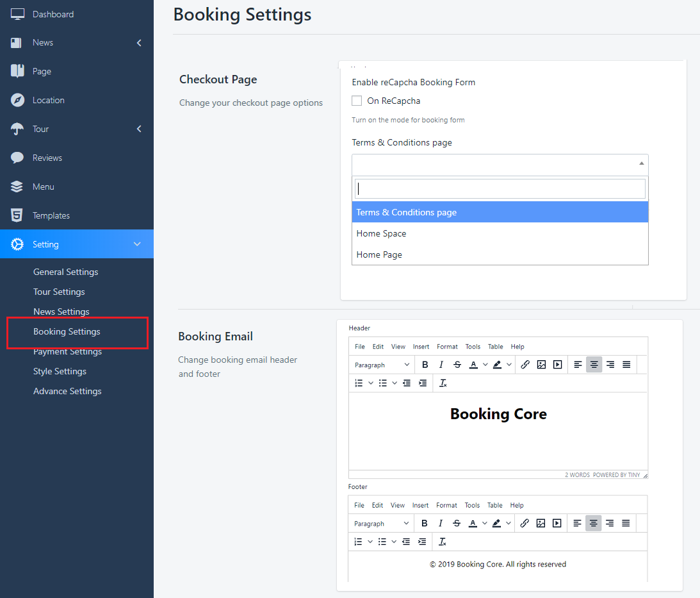Align text right in Header editor
Viewport: 700px width, 598px height.
[610, 365]
